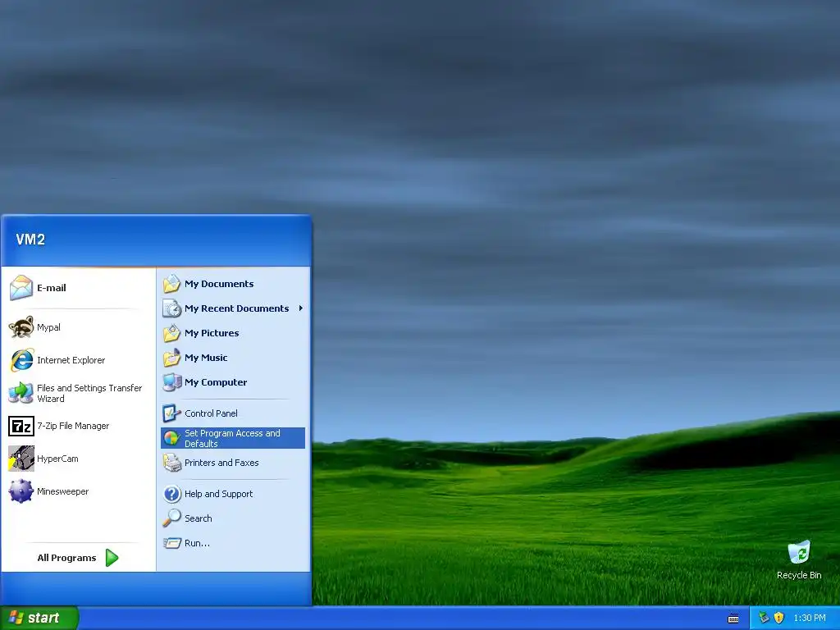This screenshot has width=840, height=630.
Task: Select My Pictures label
Action: pos(212,333)
